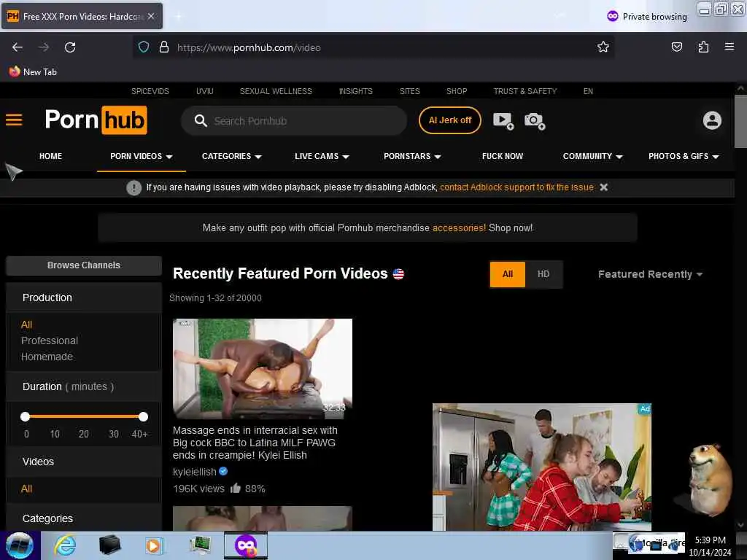The width and height of the screenshot is (747, 560).
Task: Close the current browser tab
Action: point(151,16)
